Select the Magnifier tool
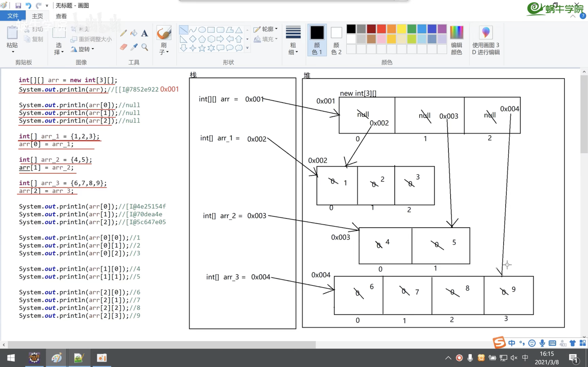The height and width of the screenshot is (367, 588). (x=145, y=47)
